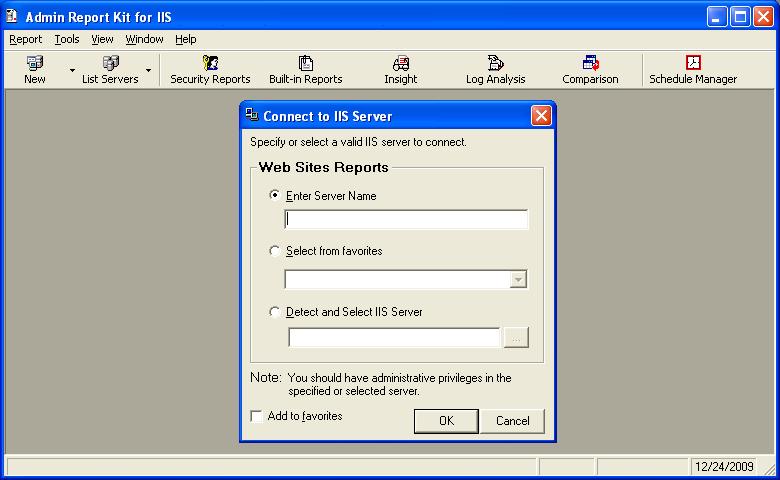Dismiss the dialog with Cancel
780x480 pixels.
click(512, 421)
